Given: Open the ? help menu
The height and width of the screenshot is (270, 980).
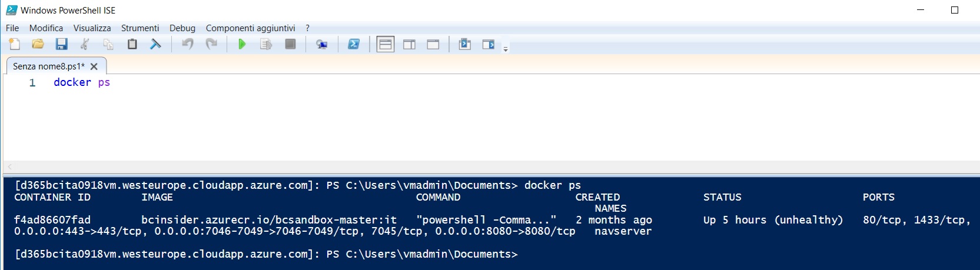Looking at the screenshot, I should 307,28.
